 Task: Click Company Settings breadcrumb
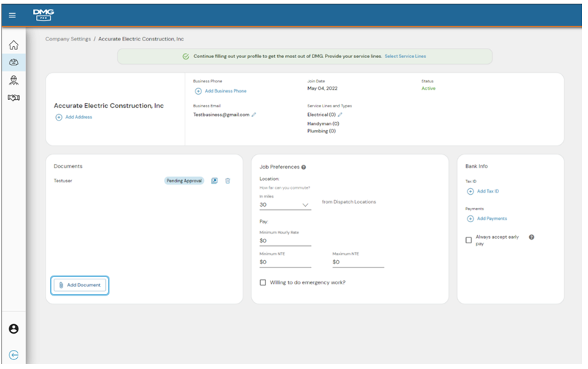click(68, 38)
